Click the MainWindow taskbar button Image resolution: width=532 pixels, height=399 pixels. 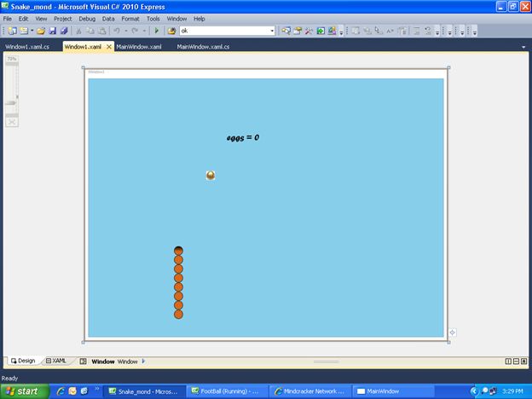click(x=394, y=391)
